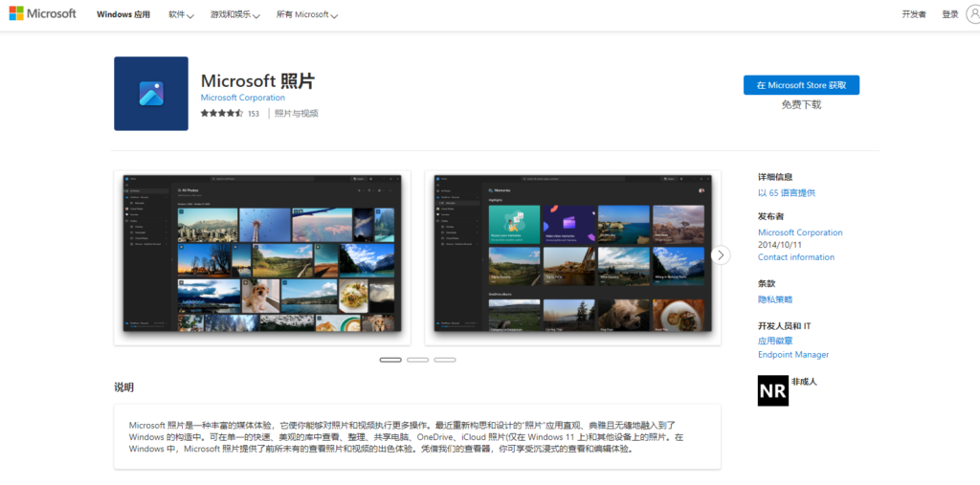Click 在 Microsoft Store 获取 button
This screenshot has height=485, width=980.
click(x=801, y=85)
